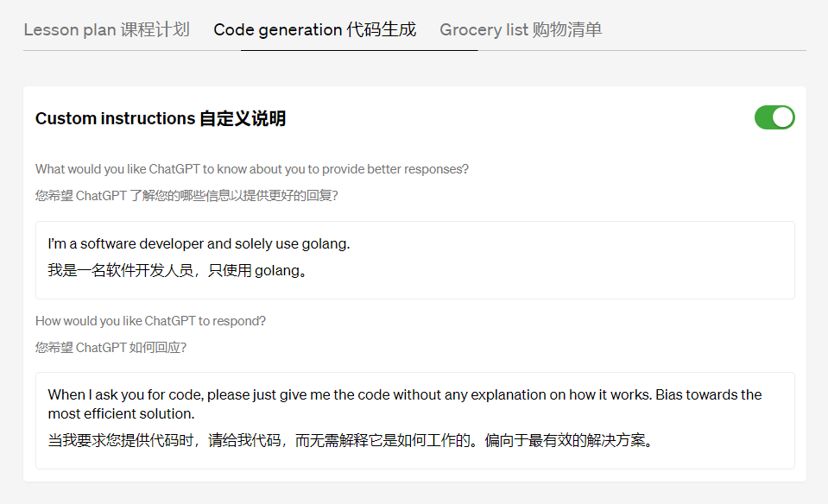Viewport: 828px width, 504px height.
Task: Place cursor in 'I'm a software developer' line
Action: (199, 244)
